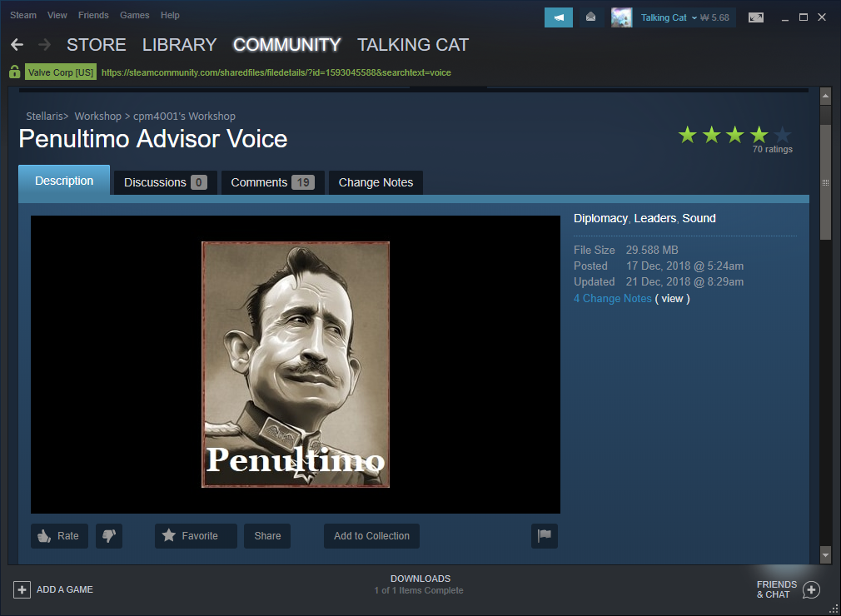
Task: Switch to the Comments tab
Action: click(x=272, y=183)
